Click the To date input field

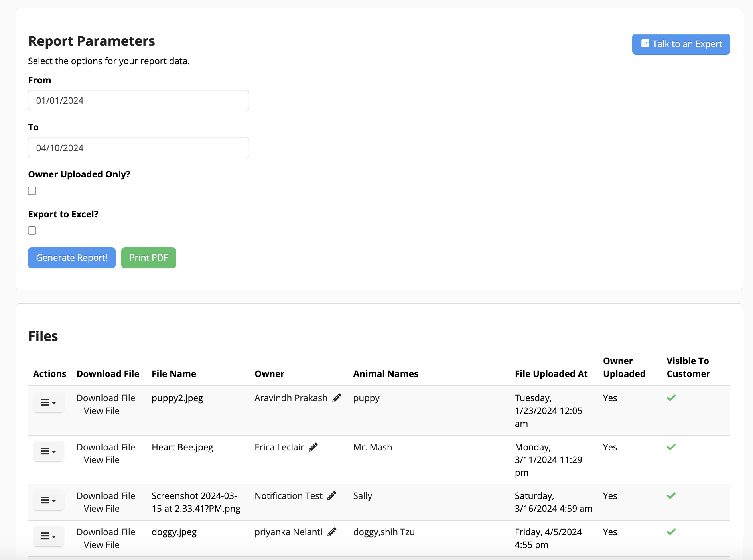138,148
